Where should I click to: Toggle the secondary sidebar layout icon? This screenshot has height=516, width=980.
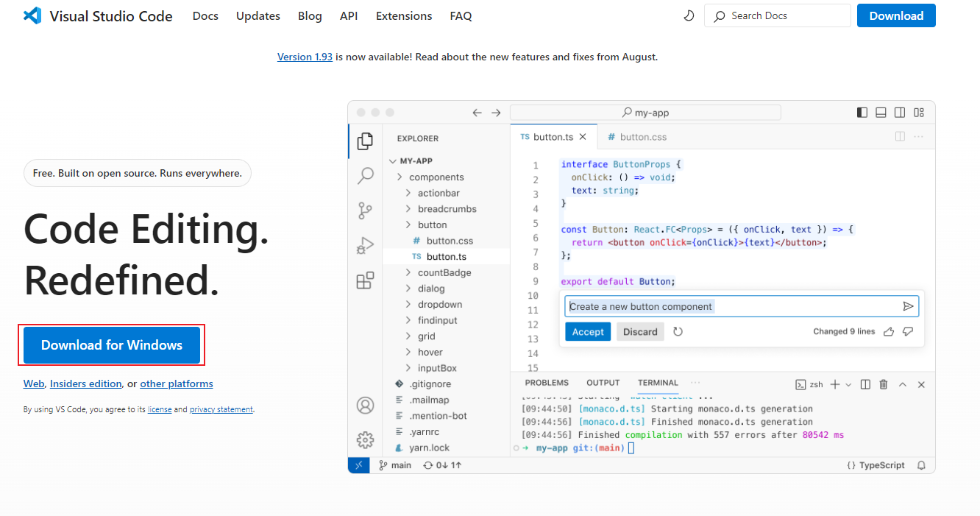[900, 113]
